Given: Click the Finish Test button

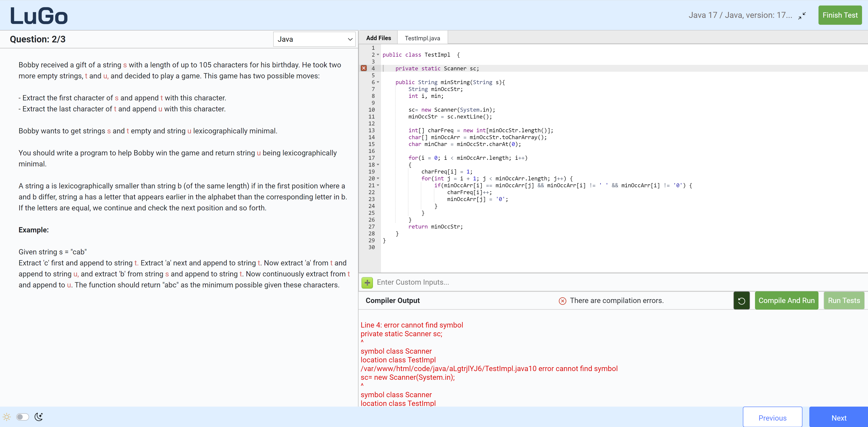Looking at the screenshot, I should pyautogui.click(x=840, y=15).
